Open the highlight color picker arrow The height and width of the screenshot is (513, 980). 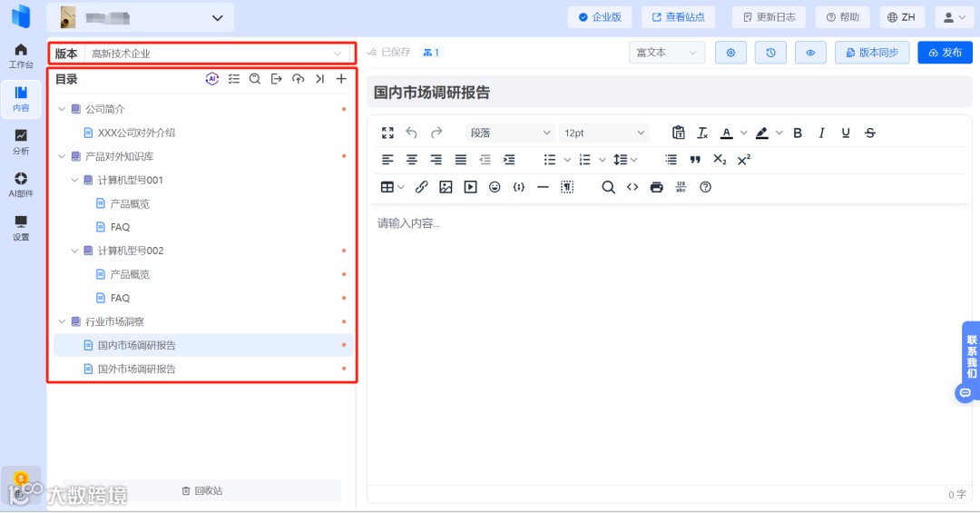(779, 133)
